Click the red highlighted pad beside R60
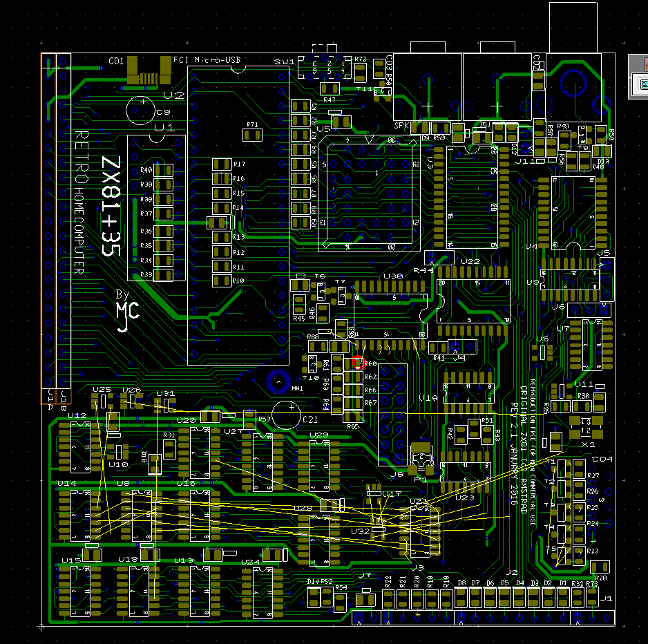The image size is (648, 644). pos(359,363)
